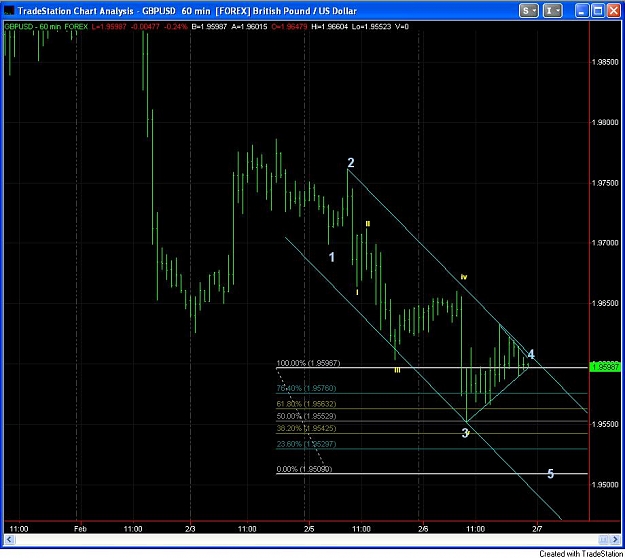Screen dimensions: 625x558
Task: Click the V=0 volume readout
Action: point(402,27)
